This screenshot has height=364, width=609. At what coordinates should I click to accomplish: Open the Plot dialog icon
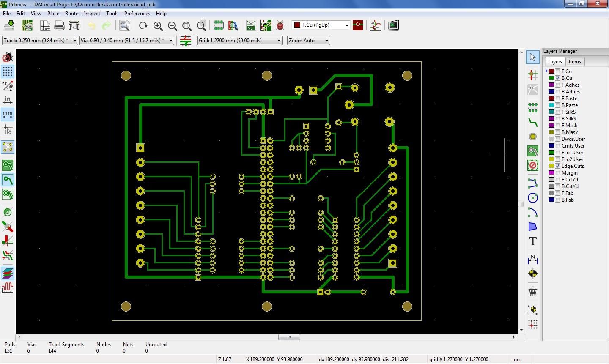click(x=74, y=25)
